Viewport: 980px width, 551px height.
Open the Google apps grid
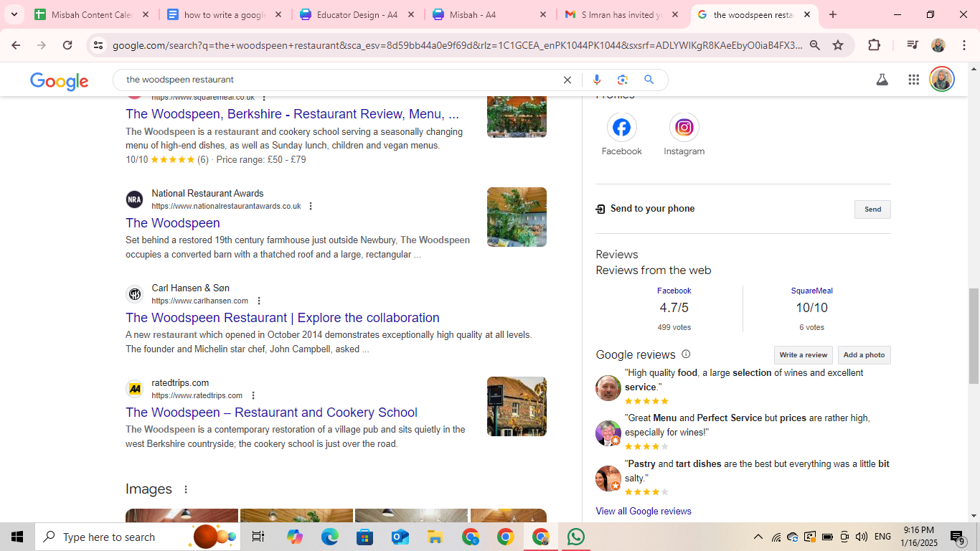click(x=913, y=80)
